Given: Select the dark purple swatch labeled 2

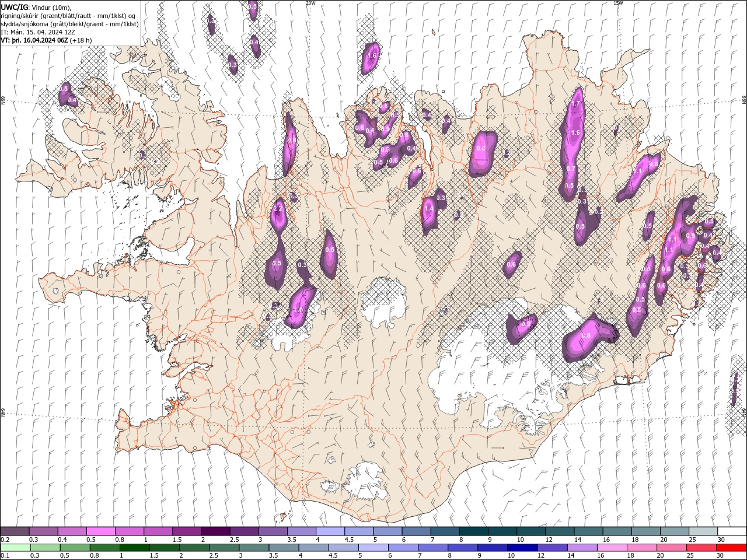Looking at the screenshot, I should pos(215,531).
